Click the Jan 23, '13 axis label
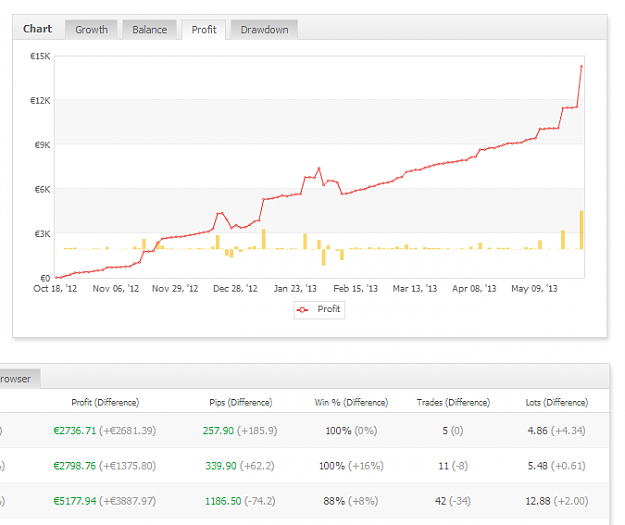 tap(295, 289)
